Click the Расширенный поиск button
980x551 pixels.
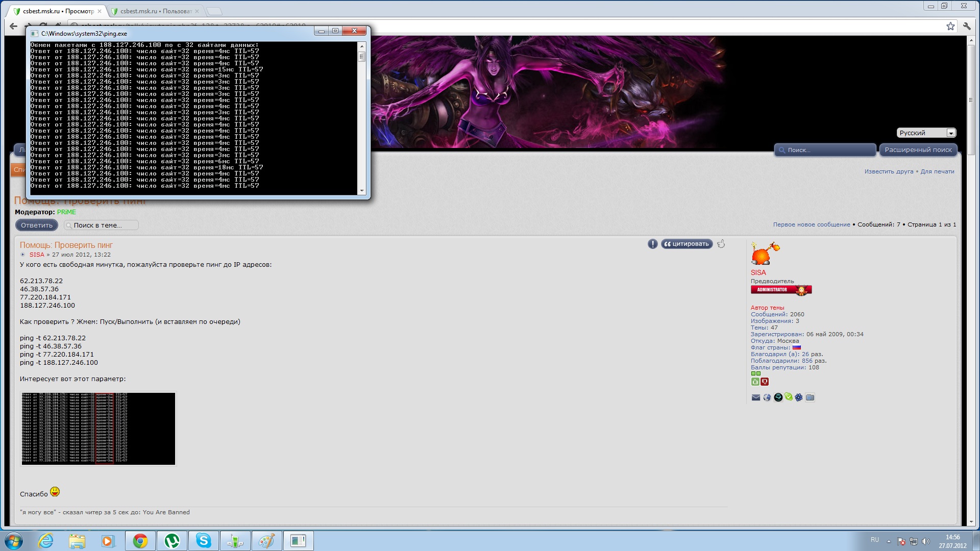(x=918, y=150)
